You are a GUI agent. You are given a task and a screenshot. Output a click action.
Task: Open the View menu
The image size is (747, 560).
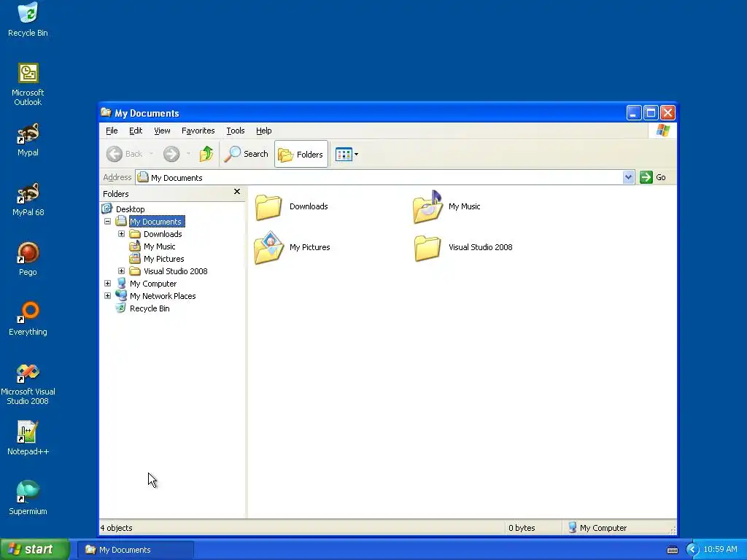[x=162, y=131]
